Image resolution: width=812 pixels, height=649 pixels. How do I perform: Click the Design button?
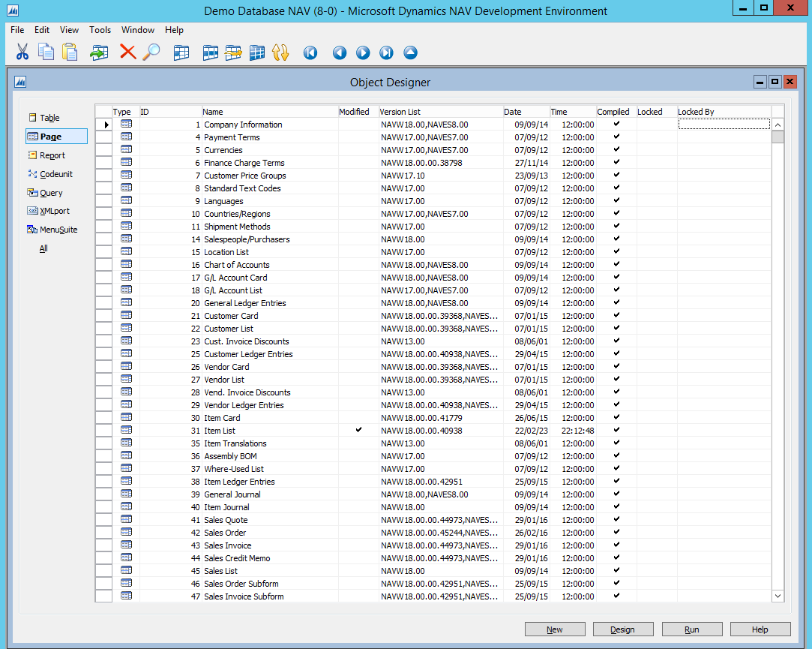(x=622, y=629)
